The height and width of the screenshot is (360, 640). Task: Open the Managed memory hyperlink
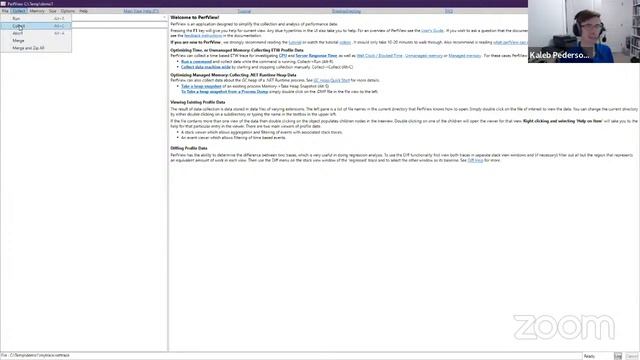pyautogui.click(x=464, y=56)
